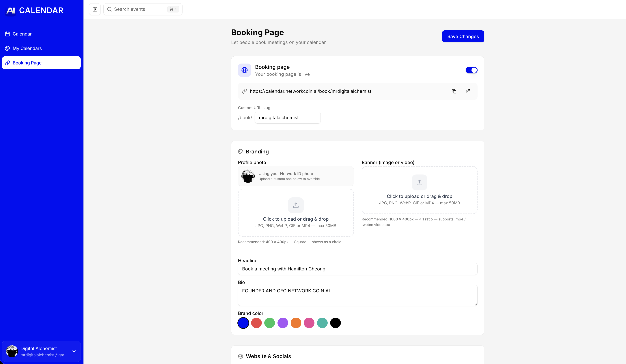Expand the Digital Alchemist account menu
The image size is (626, 364).
[x=74, y=351]
